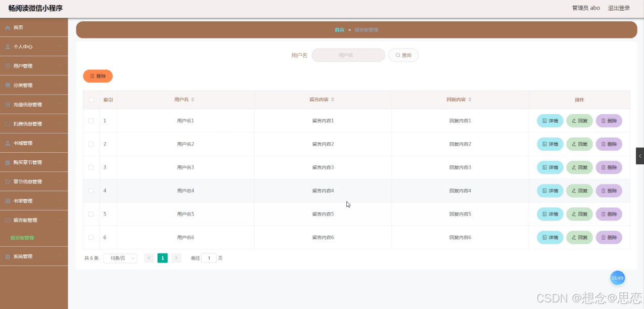Sort table by 用户名 column arrows
Screen dimensions: 644x309
click(x=193, y=100)
